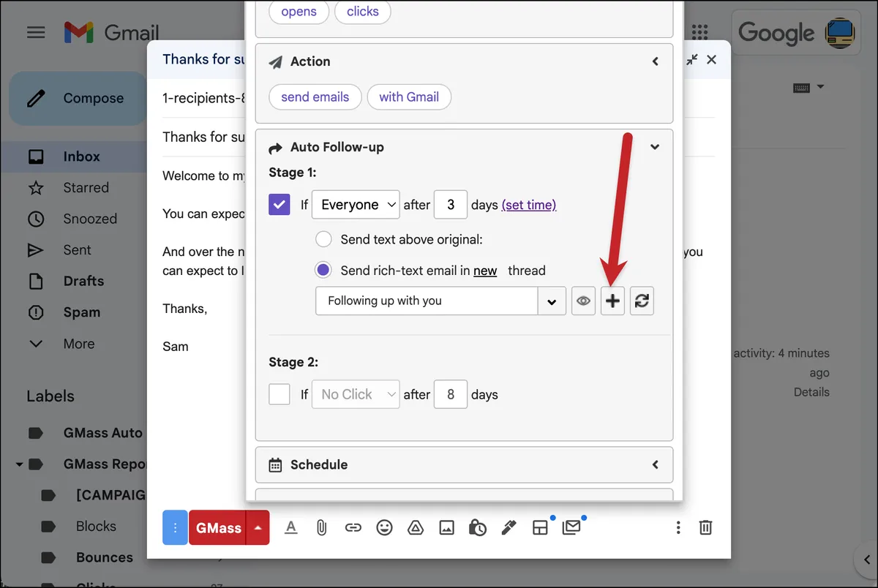Exit full screen in compose window
The image size is (878, 588).
[x=691, y=60]
